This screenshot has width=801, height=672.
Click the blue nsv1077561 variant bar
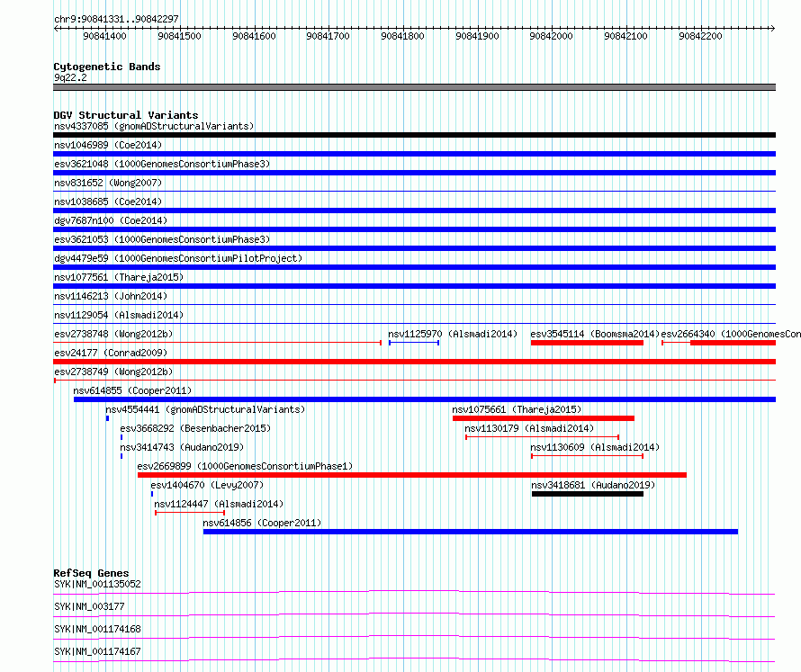click(414, 286)
